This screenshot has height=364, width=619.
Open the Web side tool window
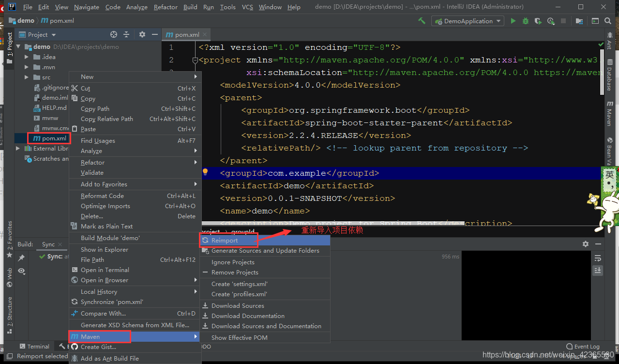[9, 278]
